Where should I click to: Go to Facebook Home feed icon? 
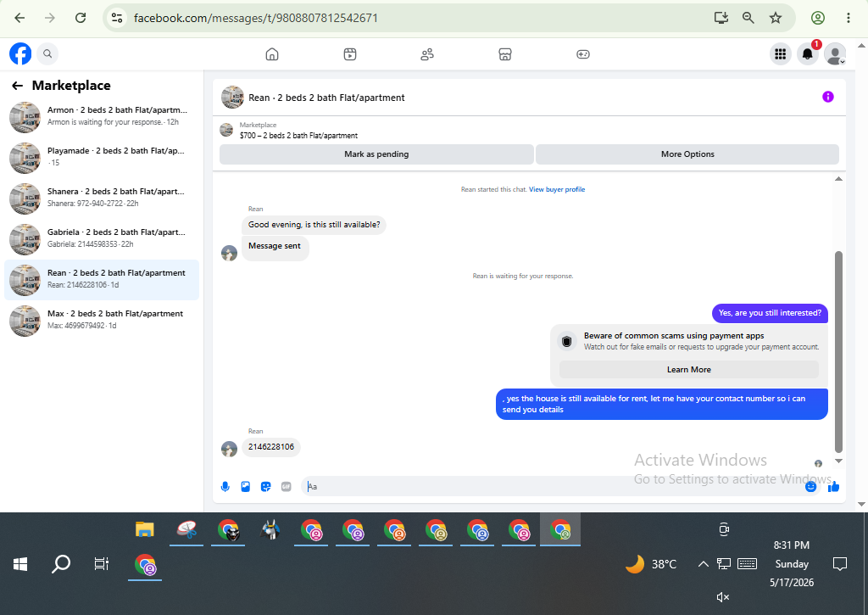pyautogui.click(x=272, y=54)
